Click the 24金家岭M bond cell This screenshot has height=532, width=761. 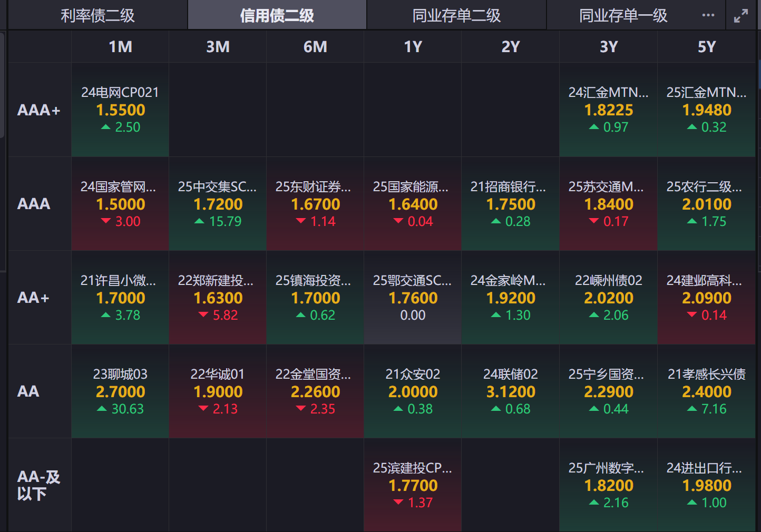(510, 298)
